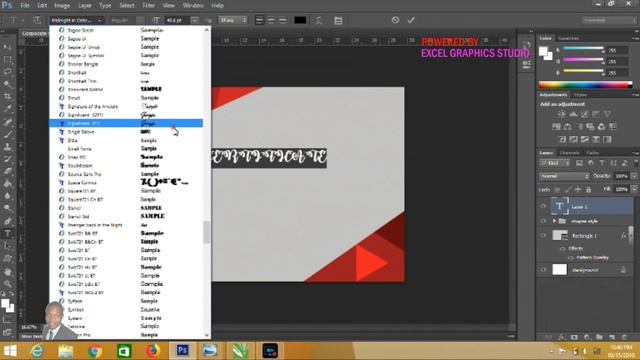
Task: Select the Eyedropper tool
Action: point(7,109)
